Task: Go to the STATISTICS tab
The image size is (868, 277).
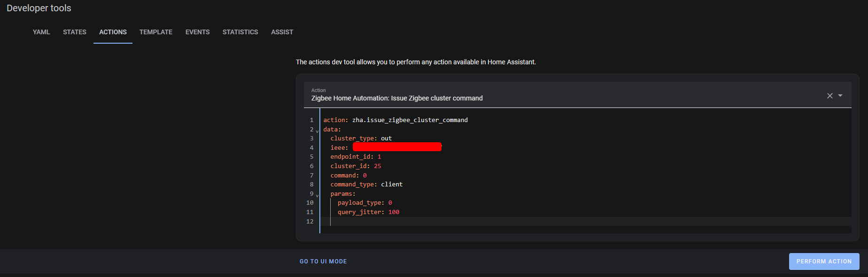Action: point(240,32)
